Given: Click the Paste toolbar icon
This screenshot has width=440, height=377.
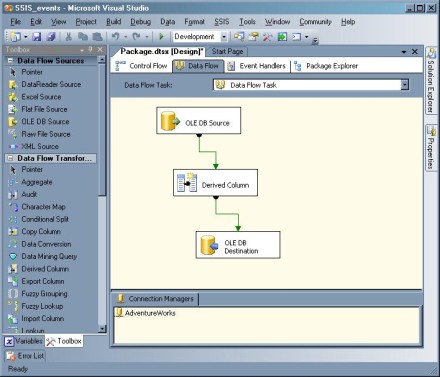Looking at the screenshot, I should tap(97, 36).
